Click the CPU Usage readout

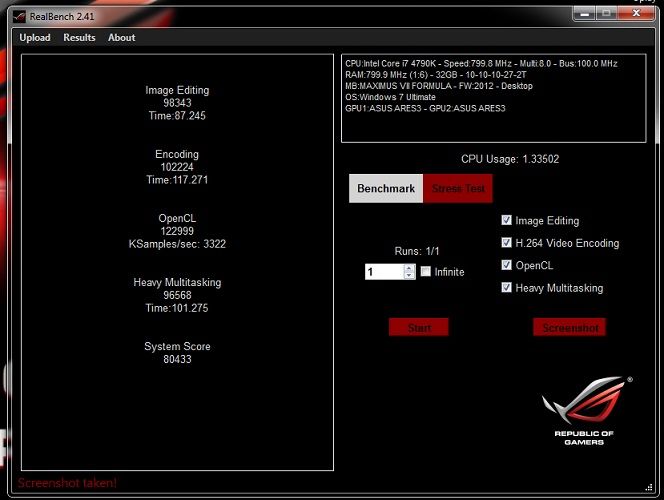point(510,159)
